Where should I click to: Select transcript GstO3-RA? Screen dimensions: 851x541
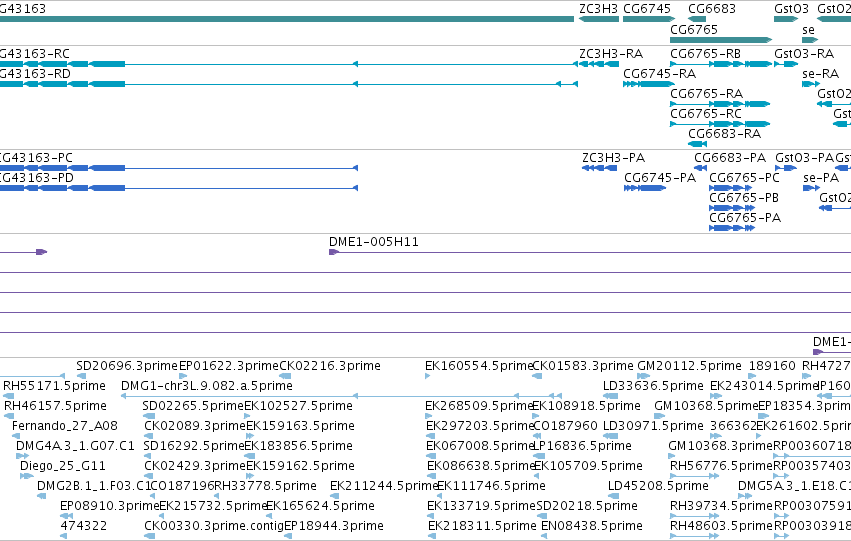(786, 64)
